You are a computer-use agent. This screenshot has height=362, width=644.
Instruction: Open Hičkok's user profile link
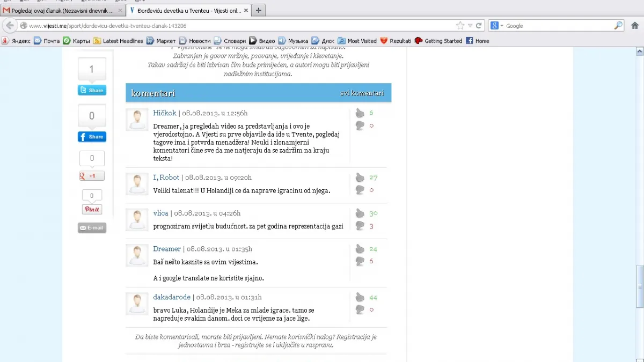(164, 113)
